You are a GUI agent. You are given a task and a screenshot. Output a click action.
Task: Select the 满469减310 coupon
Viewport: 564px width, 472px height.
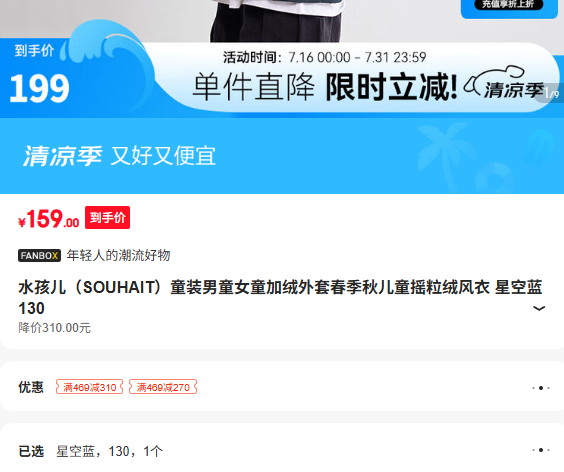(x=90, y=387)
